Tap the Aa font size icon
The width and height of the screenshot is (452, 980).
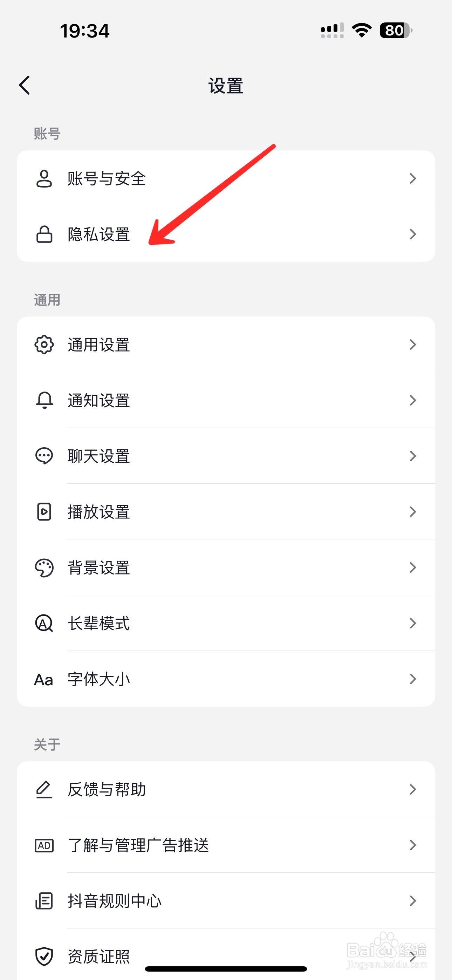(44, 680)
